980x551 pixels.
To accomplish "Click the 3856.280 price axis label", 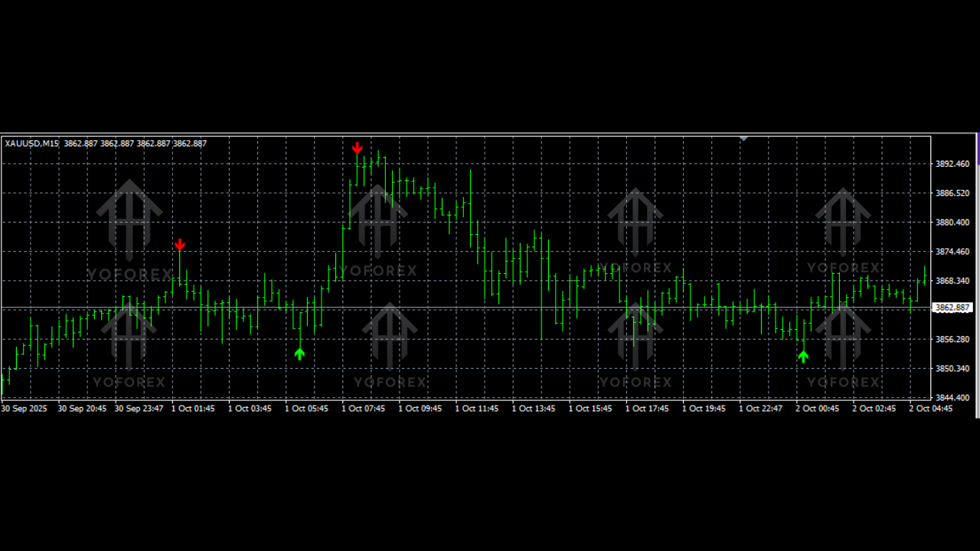I will coord(952,339).
